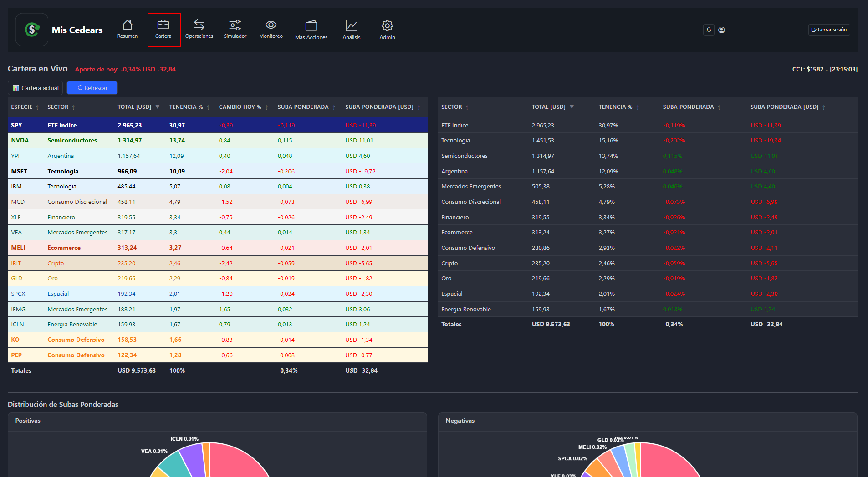This screenshot has width=868, height=477.
Task: Click Semiconductores in the sector summary table
Action: point(464,156)
